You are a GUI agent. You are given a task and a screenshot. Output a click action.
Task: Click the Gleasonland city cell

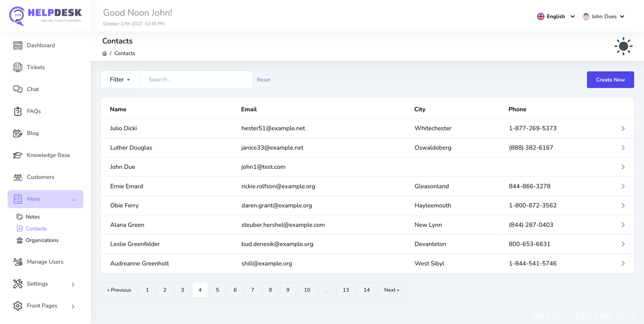coord(431,186)
